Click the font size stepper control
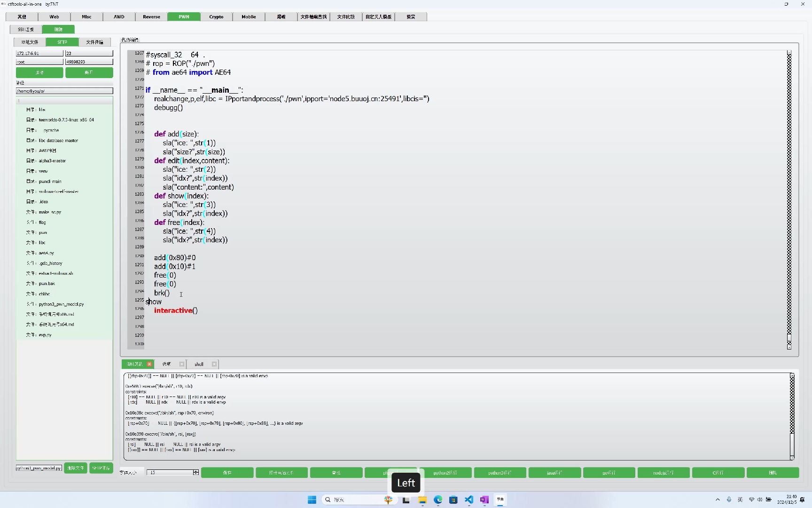The height and width of the screenshot is (508, 812). [195, 472]
